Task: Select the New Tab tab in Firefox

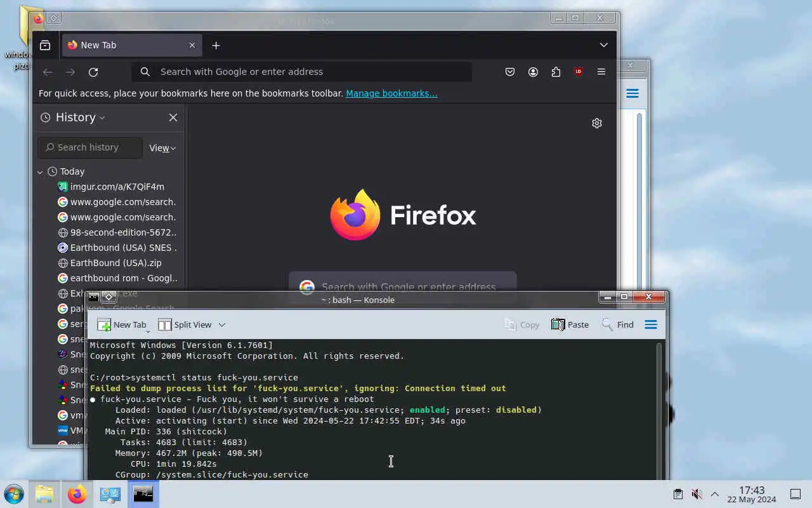Action: (x=132, y=45)
